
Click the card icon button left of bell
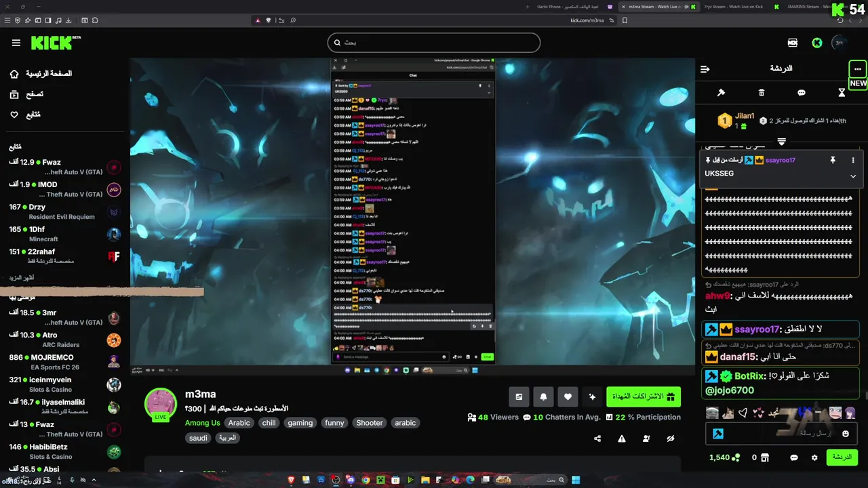(x=519, y=396)
